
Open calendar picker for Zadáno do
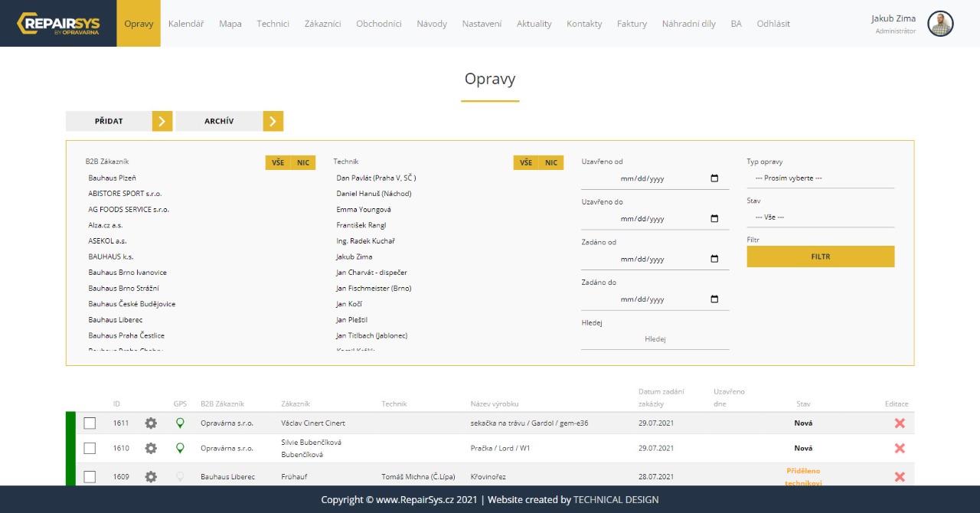714,299
